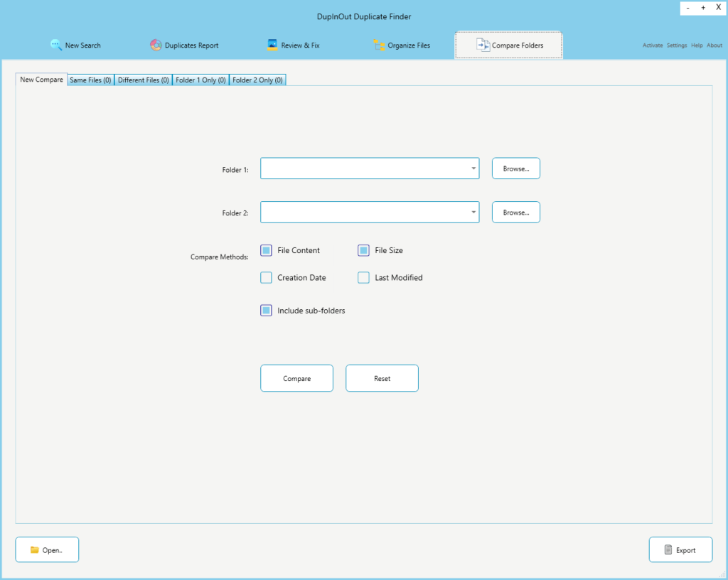
Task: Open the About link
Action: coord(714,45)
